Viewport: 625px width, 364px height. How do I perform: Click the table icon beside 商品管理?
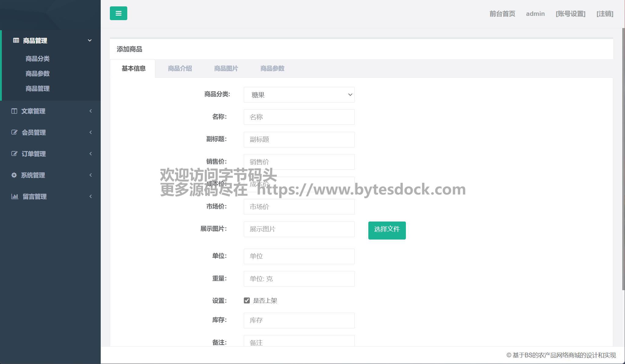(16, 40)
